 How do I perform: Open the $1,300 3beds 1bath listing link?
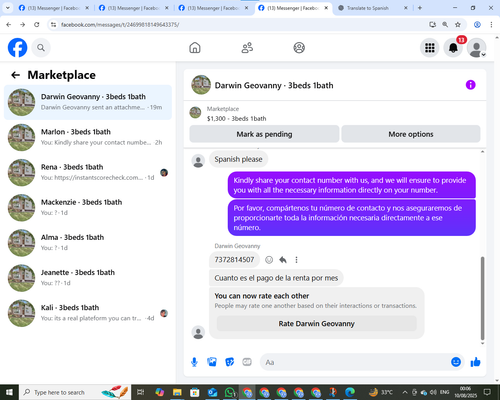(x=236, y=118)
